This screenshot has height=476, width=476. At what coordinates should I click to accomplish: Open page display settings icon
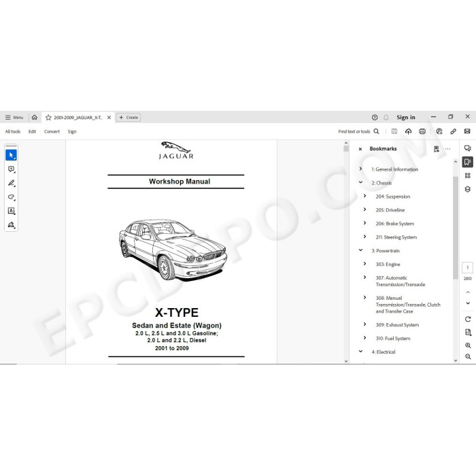468,333
